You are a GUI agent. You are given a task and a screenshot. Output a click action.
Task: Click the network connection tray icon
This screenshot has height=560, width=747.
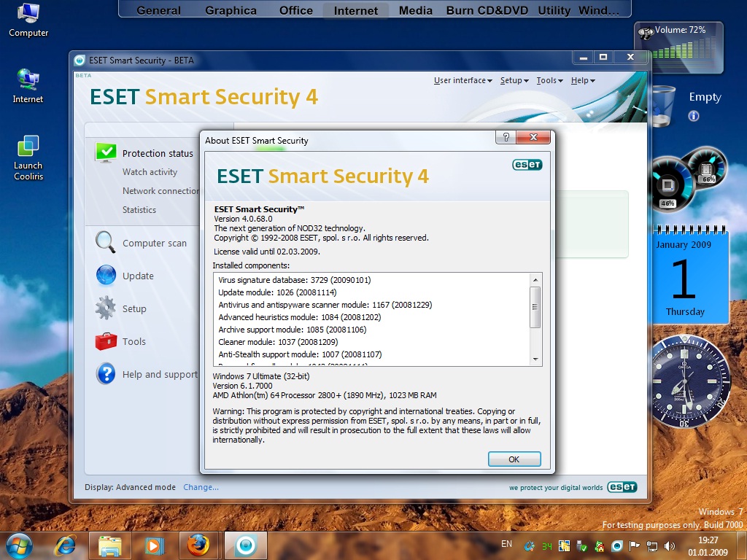[x=652, y=545]
